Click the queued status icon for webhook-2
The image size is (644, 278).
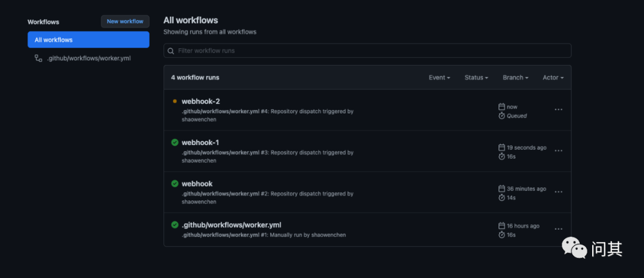[x=175, y=101]
